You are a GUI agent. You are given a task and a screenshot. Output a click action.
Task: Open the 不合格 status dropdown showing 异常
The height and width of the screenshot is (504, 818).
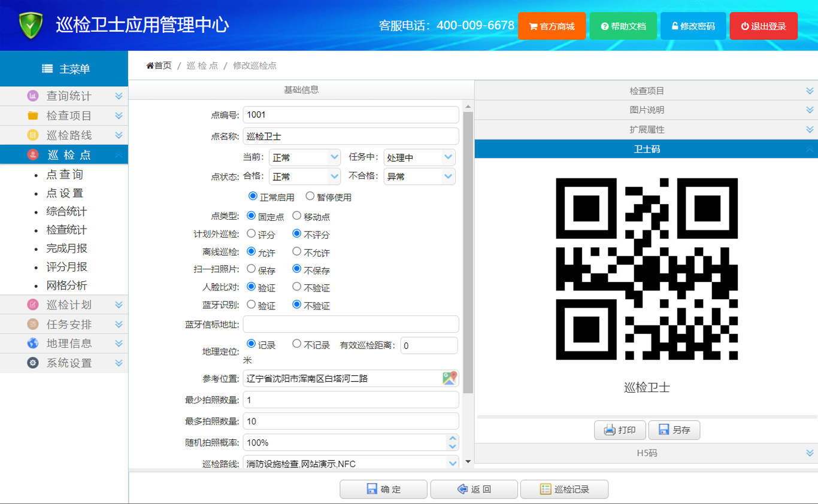(x=419, y=177)
